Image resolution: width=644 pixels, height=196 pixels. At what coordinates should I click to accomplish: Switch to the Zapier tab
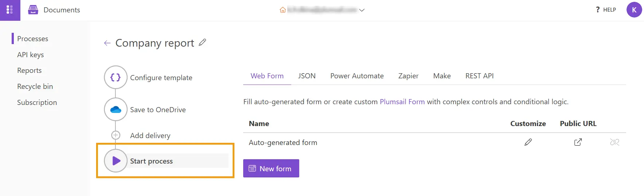(x=408, y=76)
